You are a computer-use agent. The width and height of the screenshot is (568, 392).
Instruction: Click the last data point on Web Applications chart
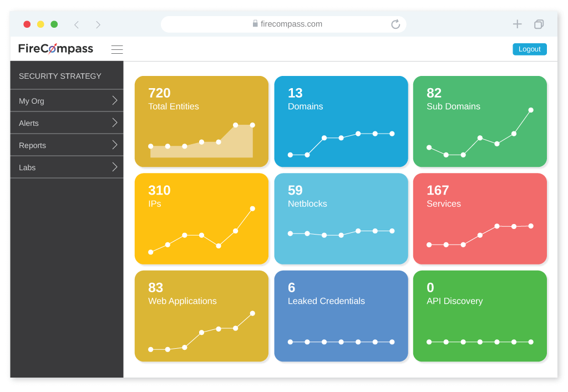(252, 313)
